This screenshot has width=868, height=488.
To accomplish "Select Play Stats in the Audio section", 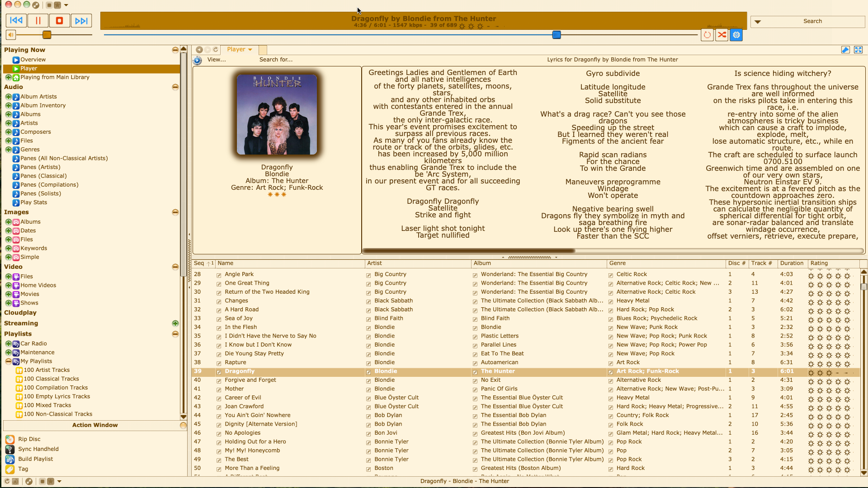I will (33, 202).
